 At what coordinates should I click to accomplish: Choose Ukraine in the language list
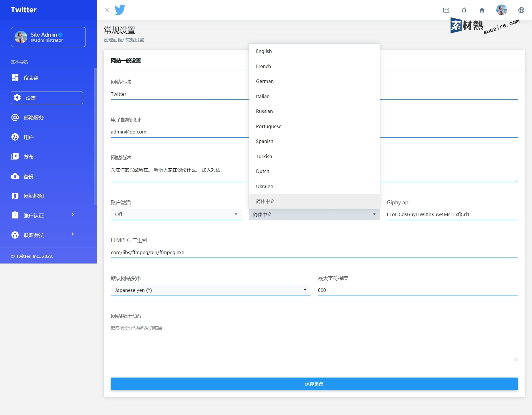point(314,186)
